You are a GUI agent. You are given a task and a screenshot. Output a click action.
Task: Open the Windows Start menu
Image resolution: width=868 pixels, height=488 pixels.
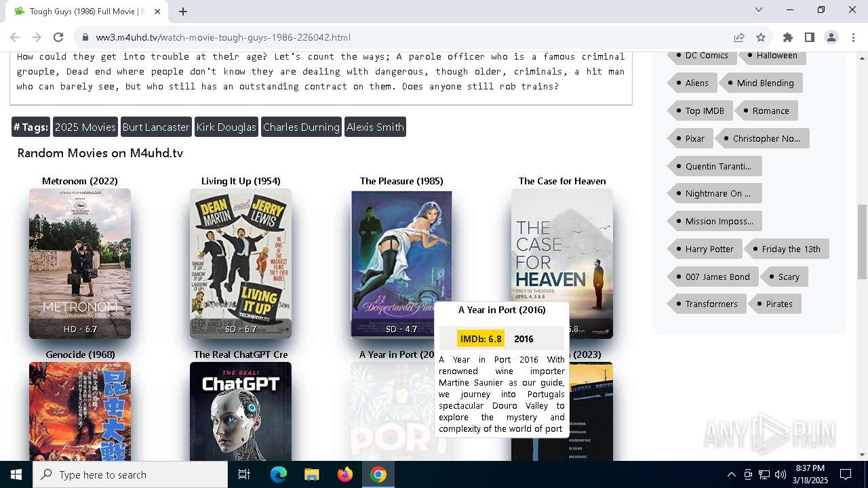click(x=16, y=474)
